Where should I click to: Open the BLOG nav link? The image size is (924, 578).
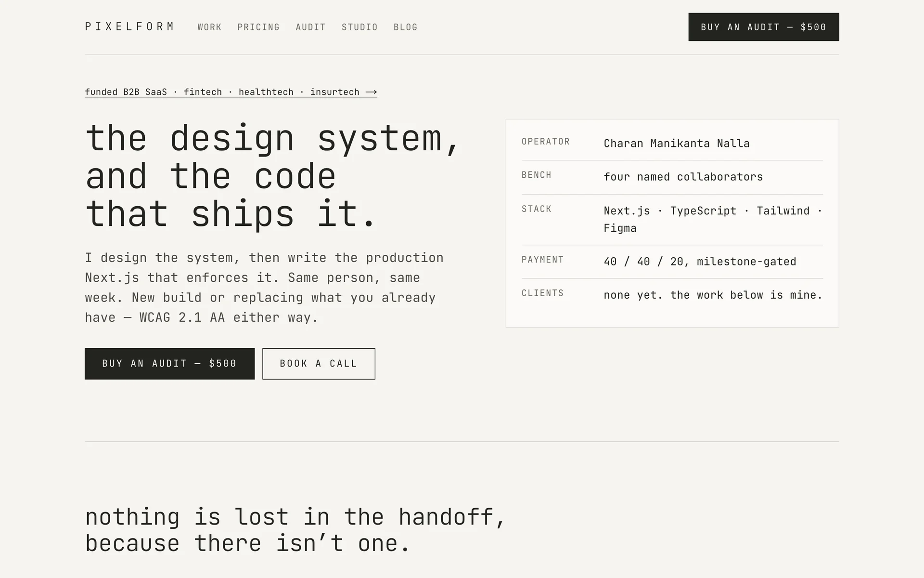[405, 27]
